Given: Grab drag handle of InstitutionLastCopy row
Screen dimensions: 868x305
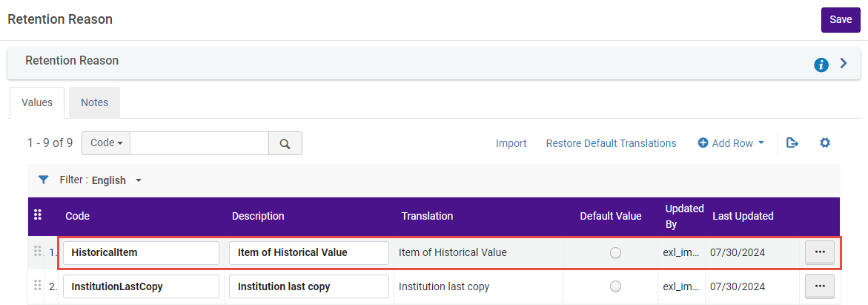Looking at the screenshot, I should [37, 286].
